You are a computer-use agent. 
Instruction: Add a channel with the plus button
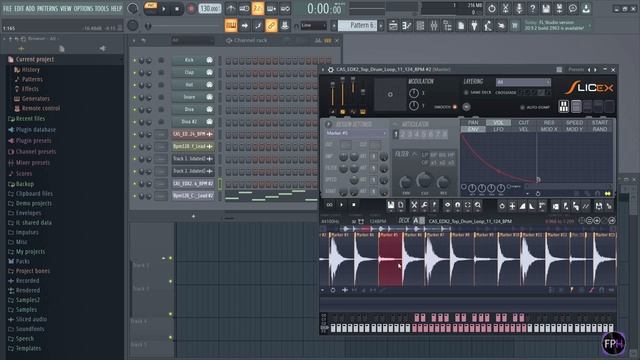(x=193, y=216)
